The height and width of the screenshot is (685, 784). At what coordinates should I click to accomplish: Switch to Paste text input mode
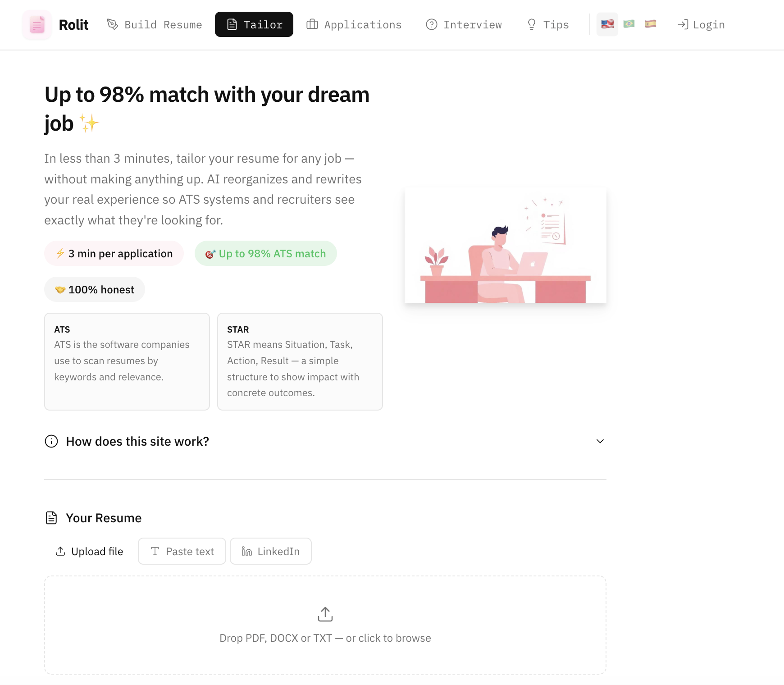coord(182,551)
